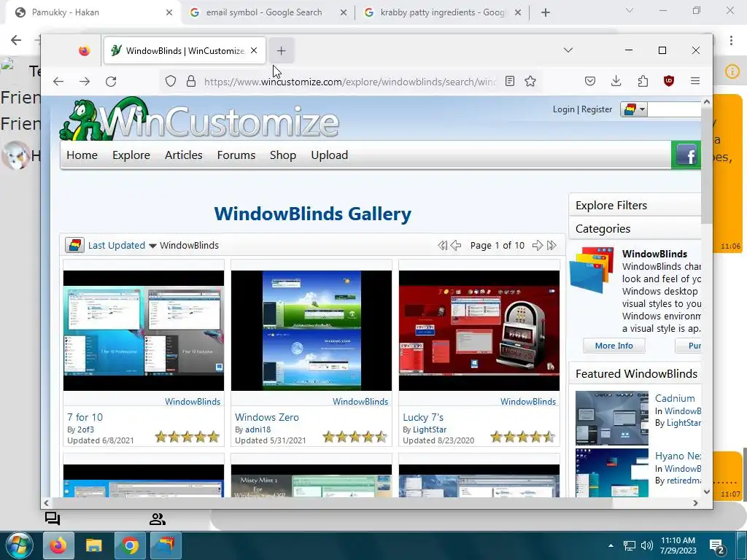Open author LightStar link under Lucky 7's
Image resolution: width=747 pixels, height=560 pixels.
[429, 429]
